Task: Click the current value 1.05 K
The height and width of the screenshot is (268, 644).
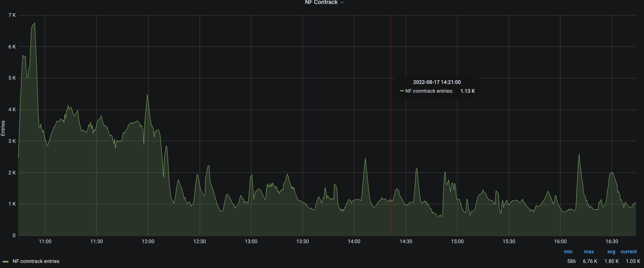Action: click(x=633, y=261)
